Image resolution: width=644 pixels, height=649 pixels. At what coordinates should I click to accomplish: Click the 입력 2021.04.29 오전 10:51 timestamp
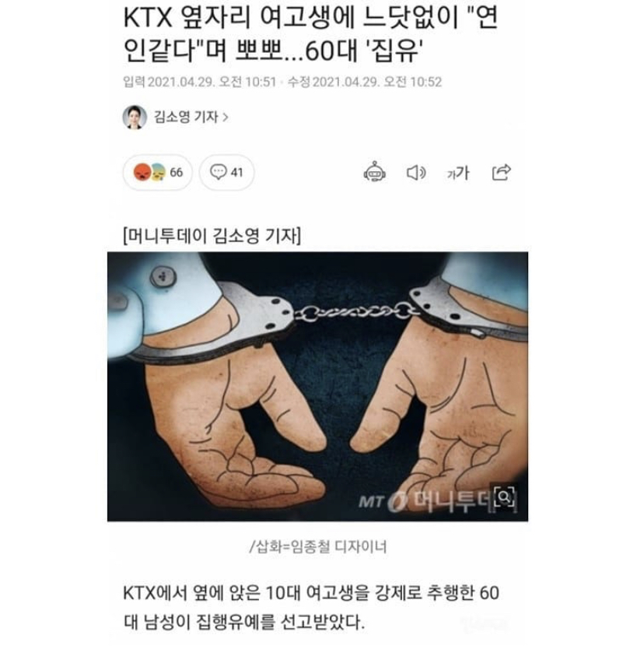click(x=199, y=82)
